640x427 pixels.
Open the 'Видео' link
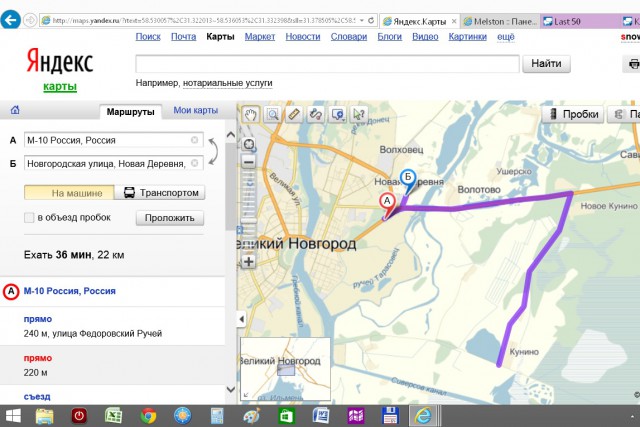(425, 37)
